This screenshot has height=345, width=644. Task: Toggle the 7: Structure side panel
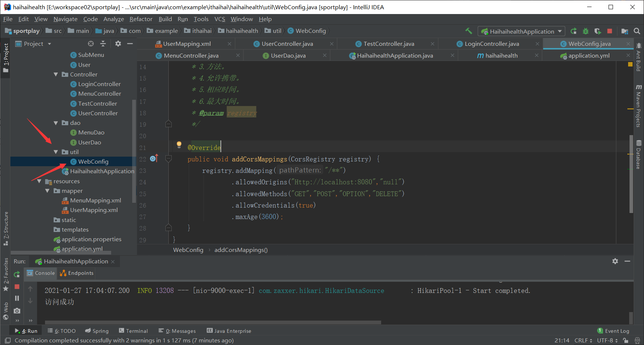point(6,229)
